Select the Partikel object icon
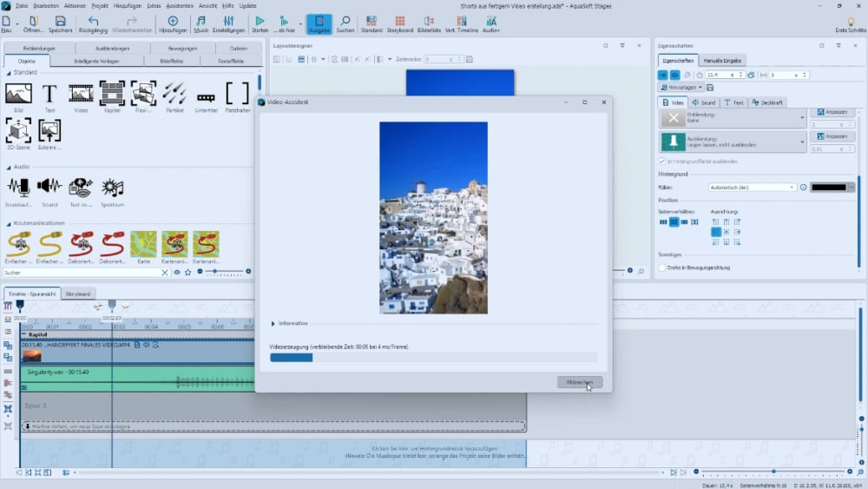 174,94
